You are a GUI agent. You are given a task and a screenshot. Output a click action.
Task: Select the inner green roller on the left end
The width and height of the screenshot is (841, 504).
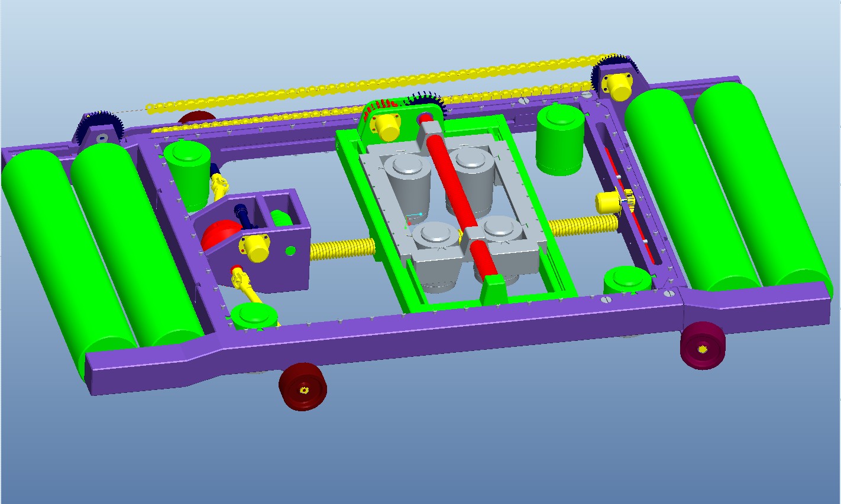(136, 242)
